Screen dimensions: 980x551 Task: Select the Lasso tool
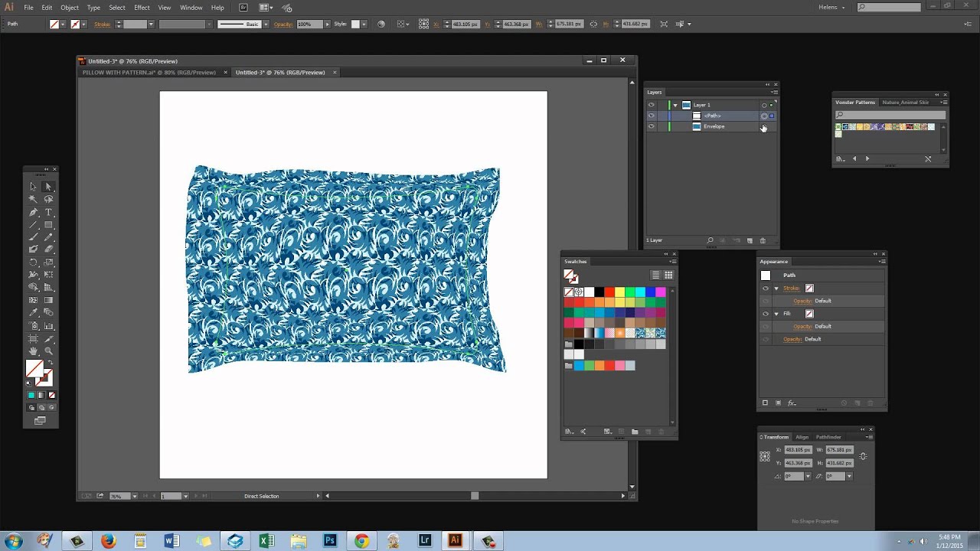pyautogui.click(x=48, y=199)
